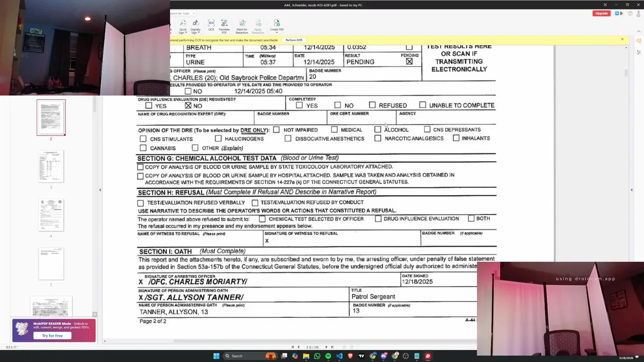644x362 pixels.
Task: Check the INHALANTS checkbox
Action: (456, 138)
